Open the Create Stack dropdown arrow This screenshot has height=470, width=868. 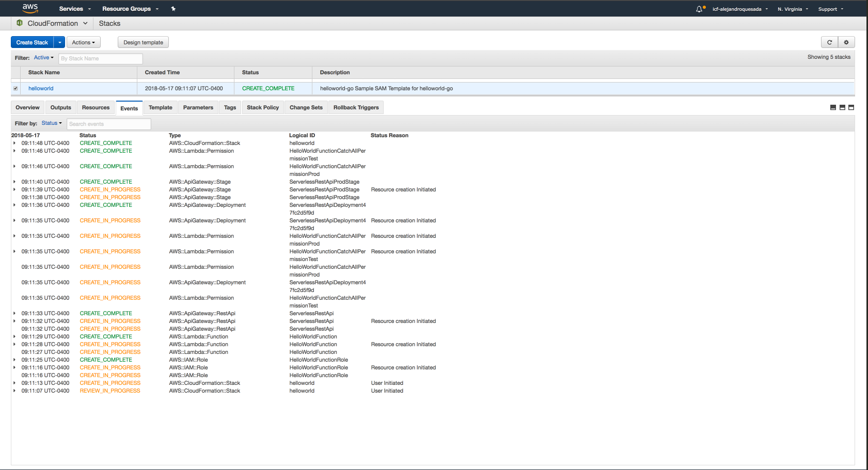point(59,42)
